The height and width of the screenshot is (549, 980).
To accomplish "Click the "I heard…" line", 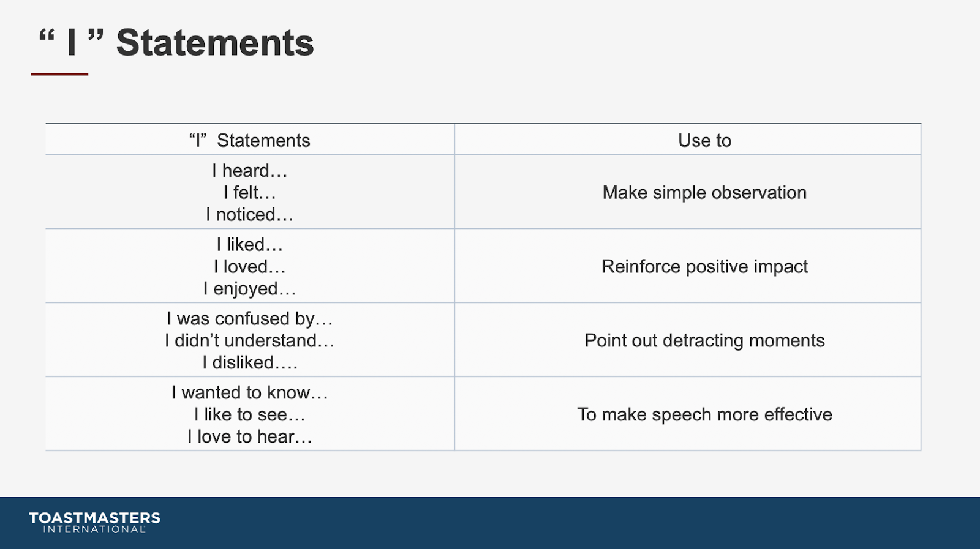I will pyautogui.click(x=250, y=171).
